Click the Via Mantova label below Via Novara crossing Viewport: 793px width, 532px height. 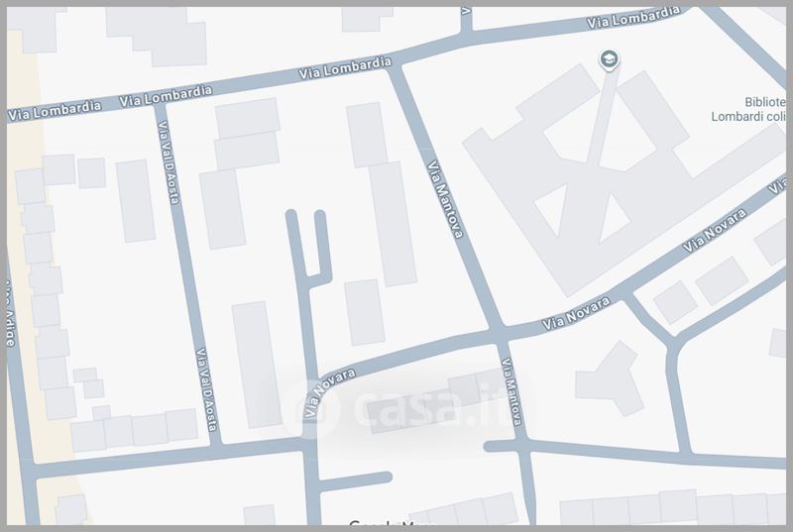point(512,392)
